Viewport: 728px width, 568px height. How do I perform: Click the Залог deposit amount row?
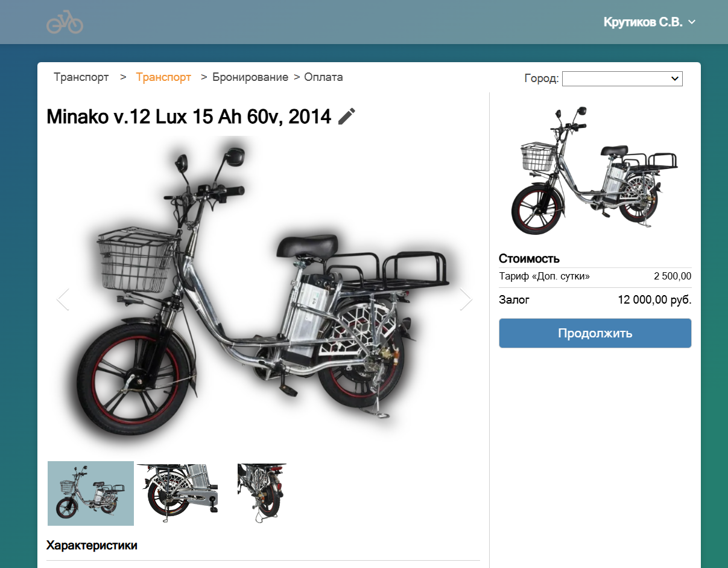click(x=595, y=299)
